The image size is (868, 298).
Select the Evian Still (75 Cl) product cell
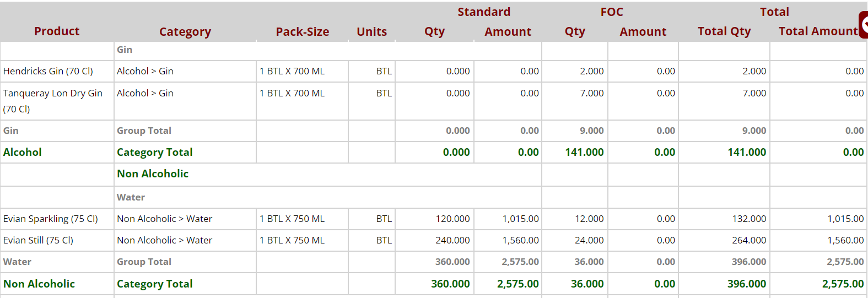coord(39,240)
